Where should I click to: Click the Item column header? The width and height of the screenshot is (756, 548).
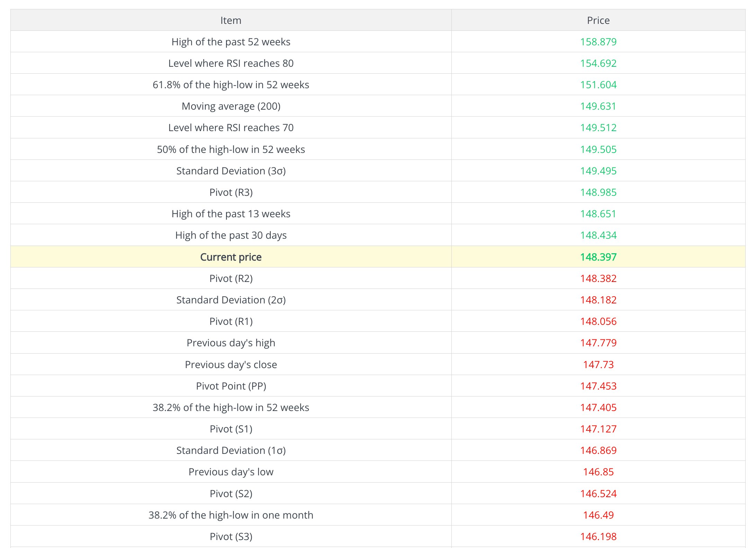(x=231, y=20)
